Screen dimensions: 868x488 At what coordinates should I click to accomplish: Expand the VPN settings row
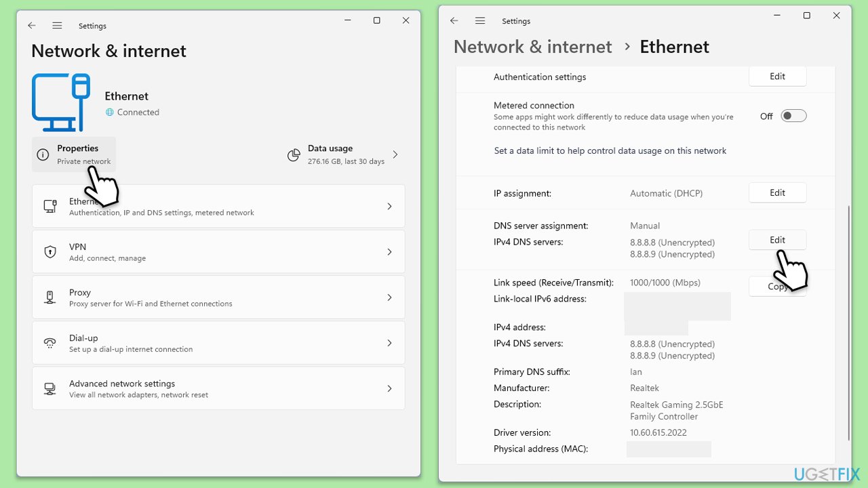click(x=389, y=251)
